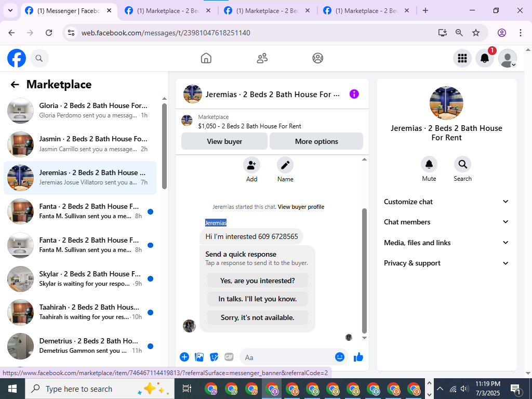
Task: Click the More options button
Action: point(316,141)
